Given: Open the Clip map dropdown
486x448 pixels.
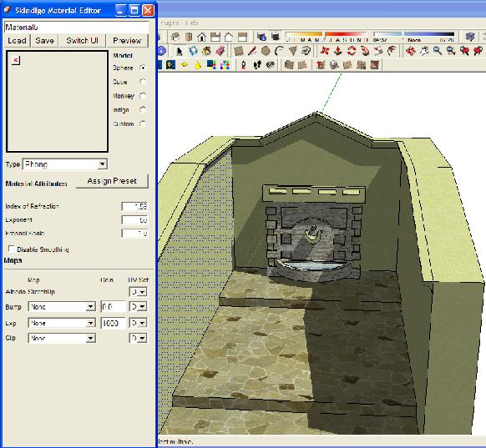Looking at the screenshot, I should tap(90, 338).
